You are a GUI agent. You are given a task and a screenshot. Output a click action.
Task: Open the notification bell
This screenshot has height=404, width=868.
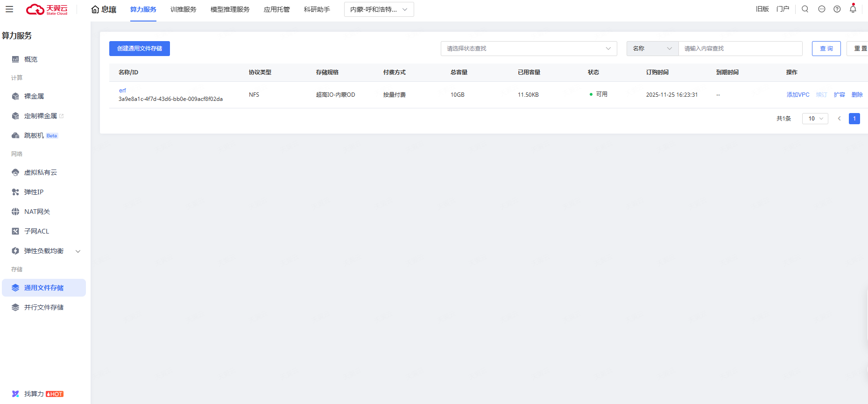click(x=853, y=9)
